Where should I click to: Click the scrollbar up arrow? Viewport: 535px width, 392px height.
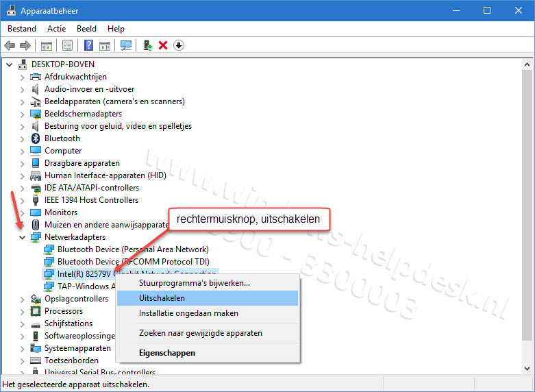[x=527, y=64]
